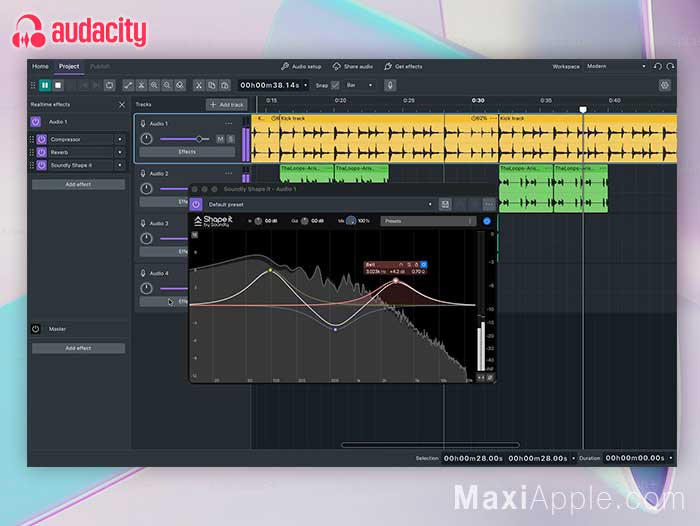Viewport: 700px width, 526px height.
Task: Click the Add track button
Action: pyautogui.click(x=227, y=104)
